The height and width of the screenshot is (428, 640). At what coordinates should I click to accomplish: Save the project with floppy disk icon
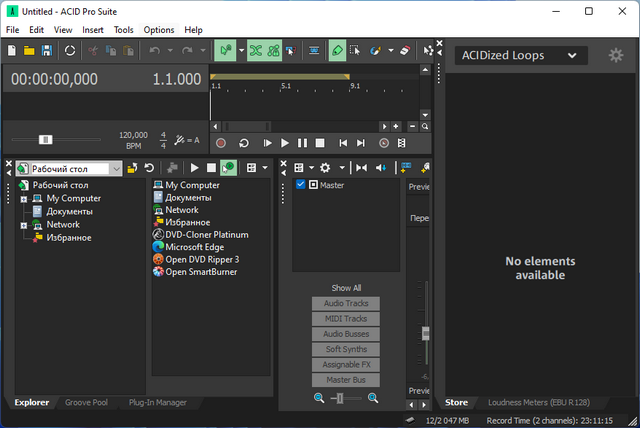pos(46,50)
